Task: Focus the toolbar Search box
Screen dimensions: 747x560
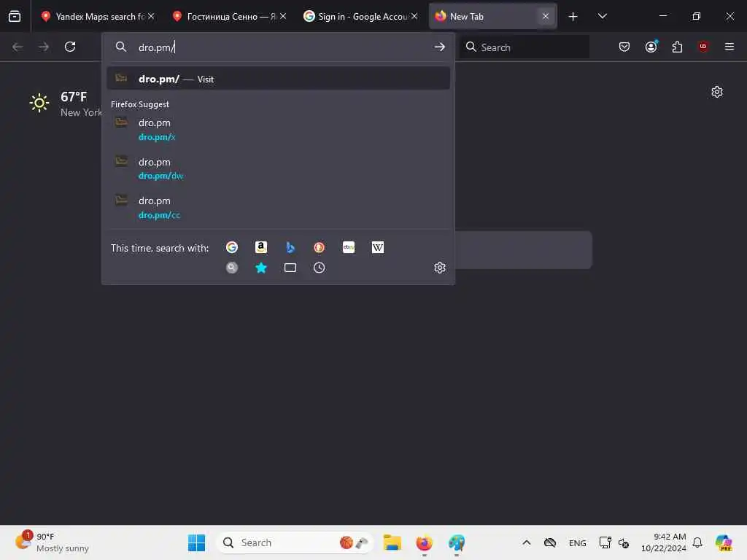Action: click(x=525, y=47)
